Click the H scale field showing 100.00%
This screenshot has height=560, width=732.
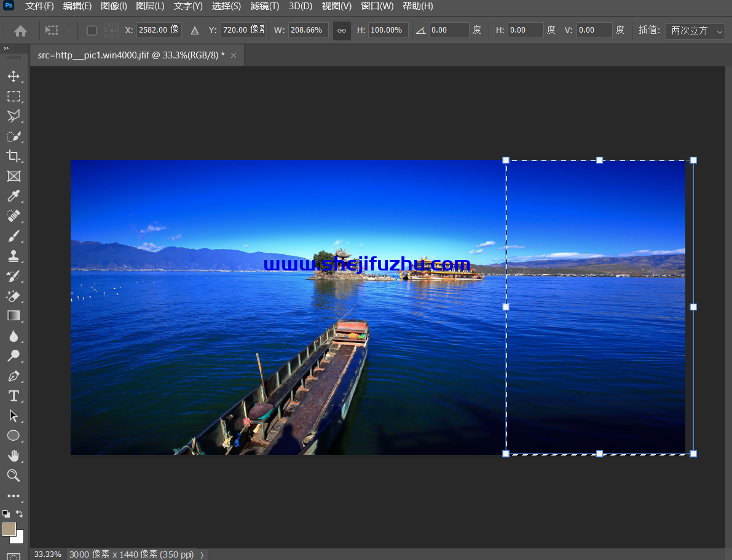[x=388, y=30]
